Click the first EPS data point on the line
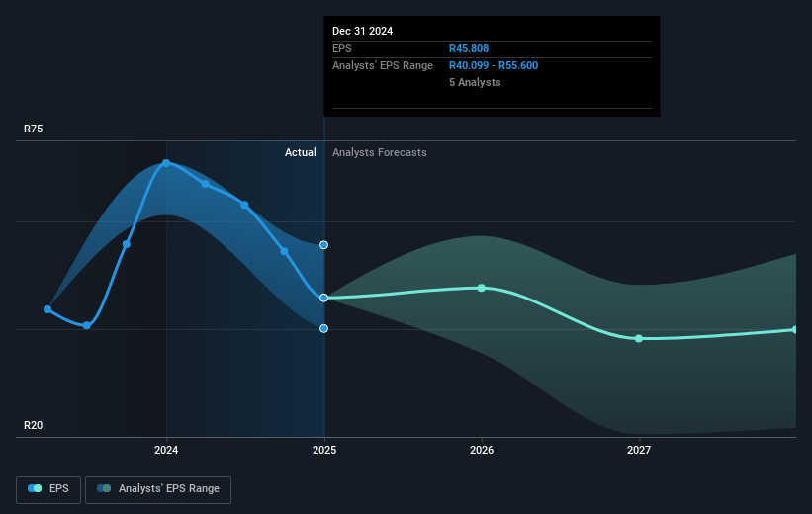 (47, 309)
